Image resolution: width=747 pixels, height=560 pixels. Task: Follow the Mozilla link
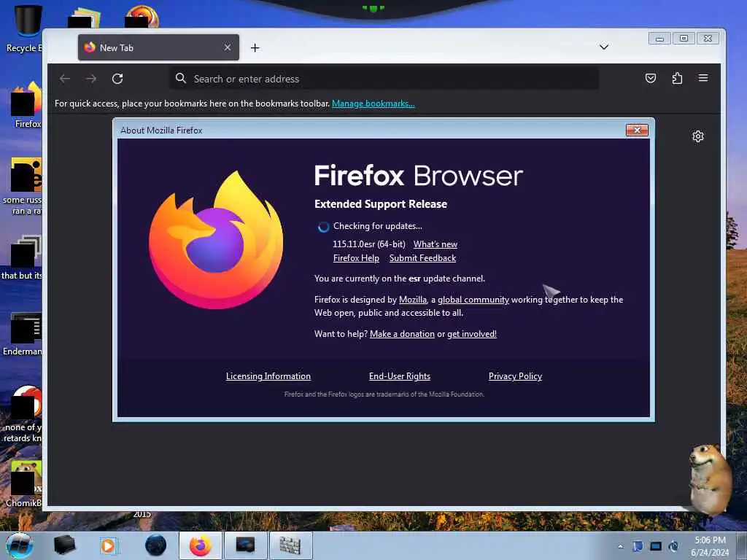pyautogui.click(x=413, y=300)
